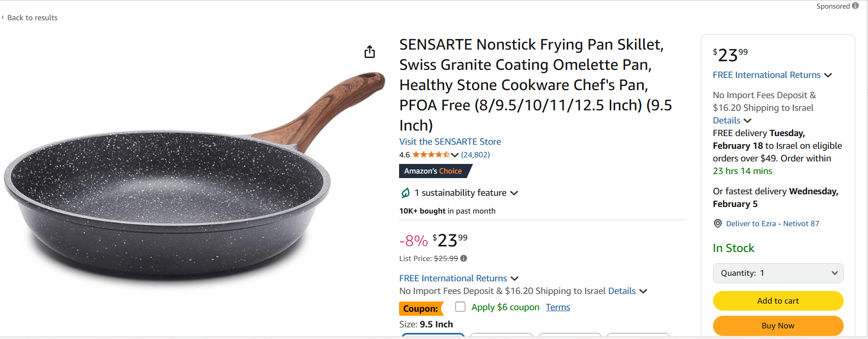Click the Deliver to Ezra - Netivot link

pos(772,224)
